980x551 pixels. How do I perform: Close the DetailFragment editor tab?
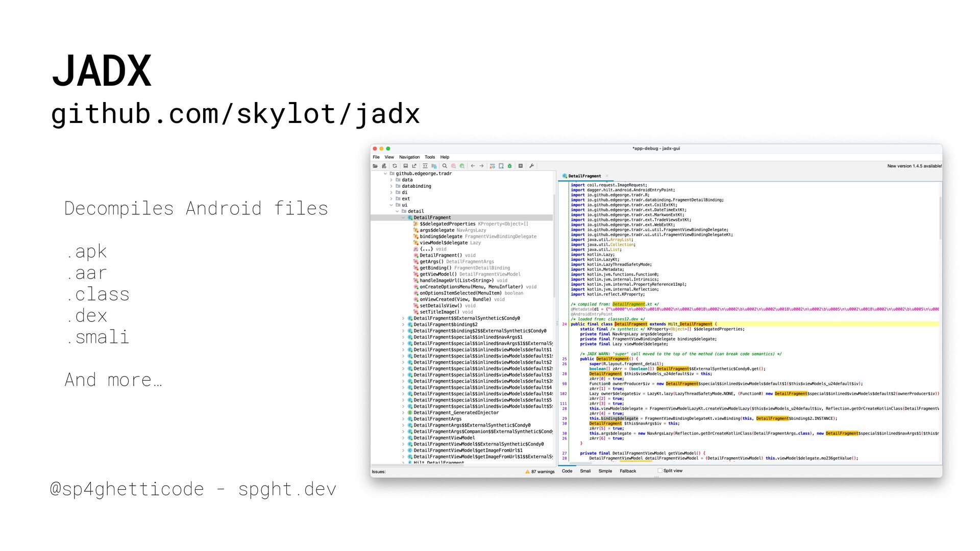point(607,176)
